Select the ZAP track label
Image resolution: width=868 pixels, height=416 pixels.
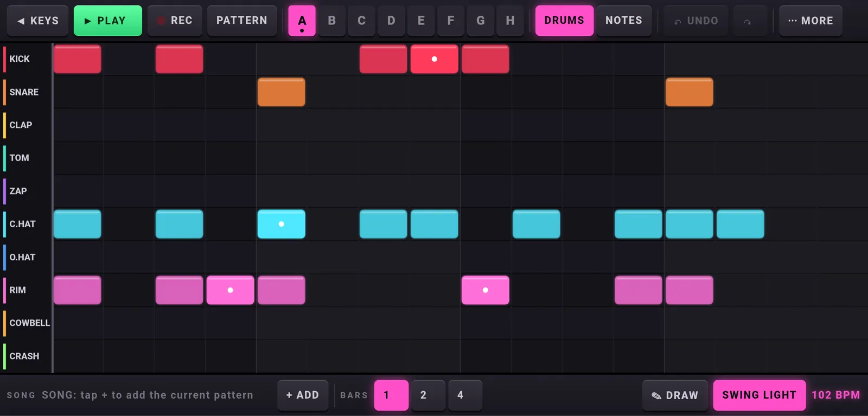[x=18, y=191]
